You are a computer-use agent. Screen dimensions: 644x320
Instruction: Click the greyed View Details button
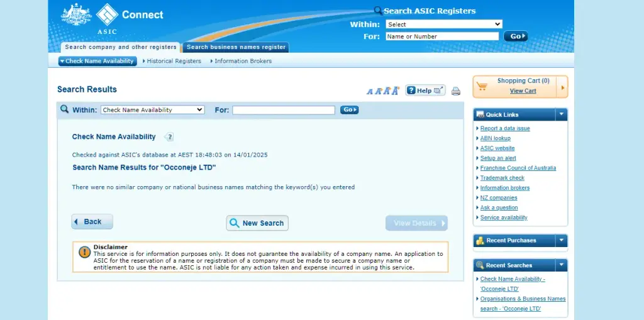[416, 223]
